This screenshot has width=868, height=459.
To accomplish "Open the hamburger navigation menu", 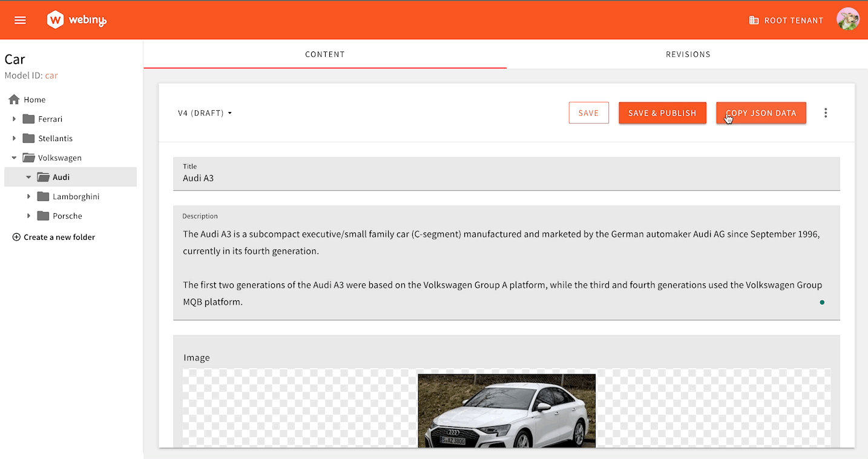I will click(20, 20).
